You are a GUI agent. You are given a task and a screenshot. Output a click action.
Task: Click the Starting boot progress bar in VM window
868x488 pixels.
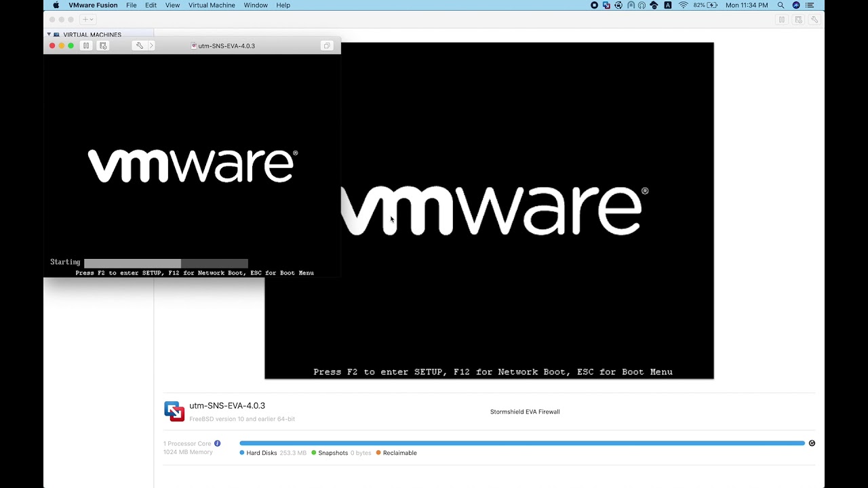[166, 263]
